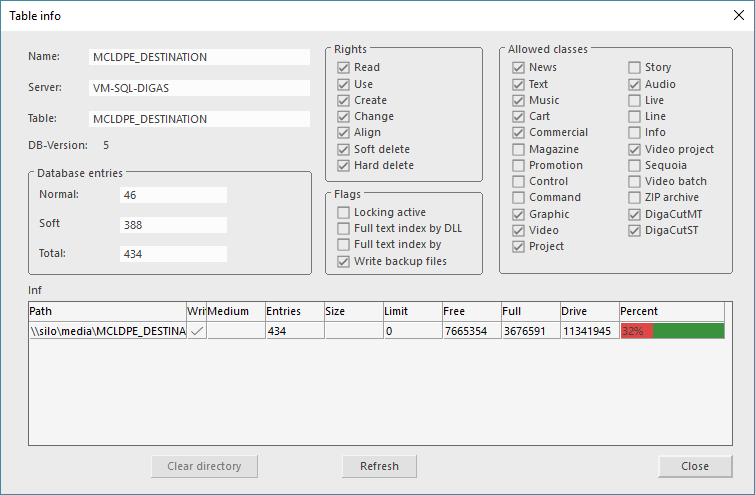
Task: Enable the Locking active flag
Action: coord(344,213)
